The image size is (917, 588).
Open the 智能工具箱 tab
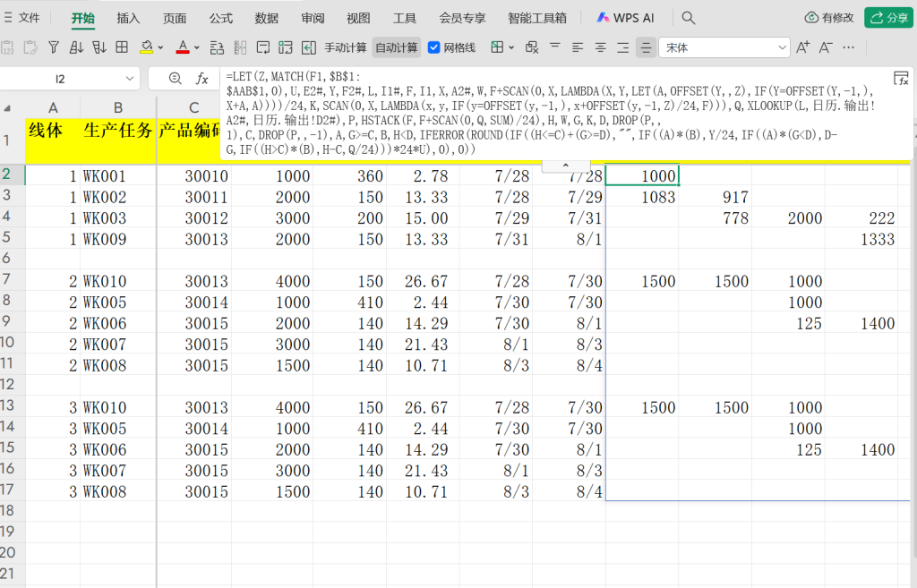[x=537, y=18]
